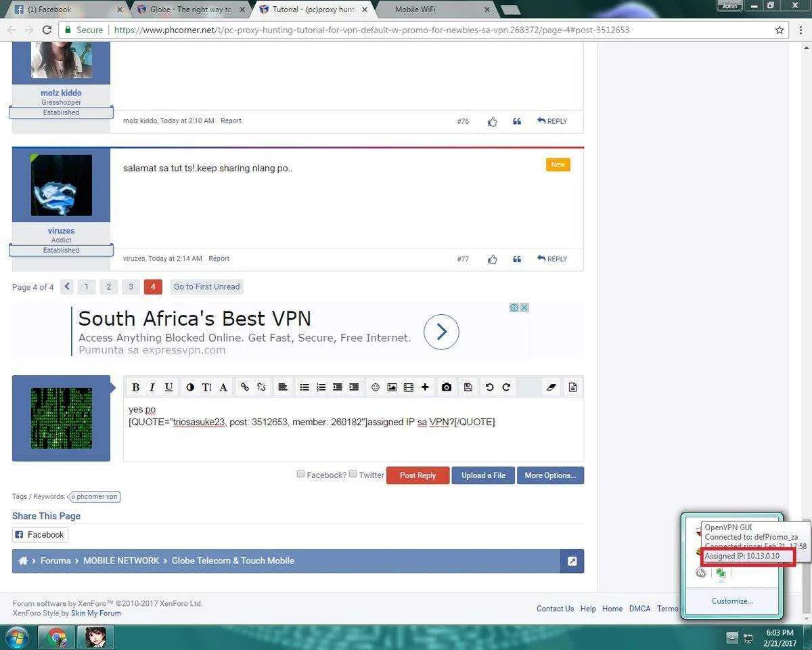Open text alignment options in editor
The height and width of the screenshot is (650, 812).
(x=283, y=387)
